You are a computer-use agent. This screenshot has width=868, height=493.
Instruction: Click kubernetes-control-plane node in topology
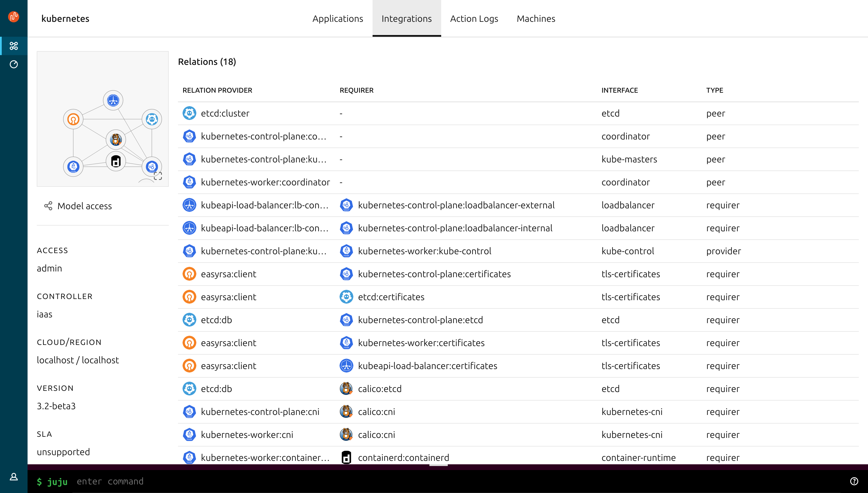pyautogui.click(x=152, y=167)
